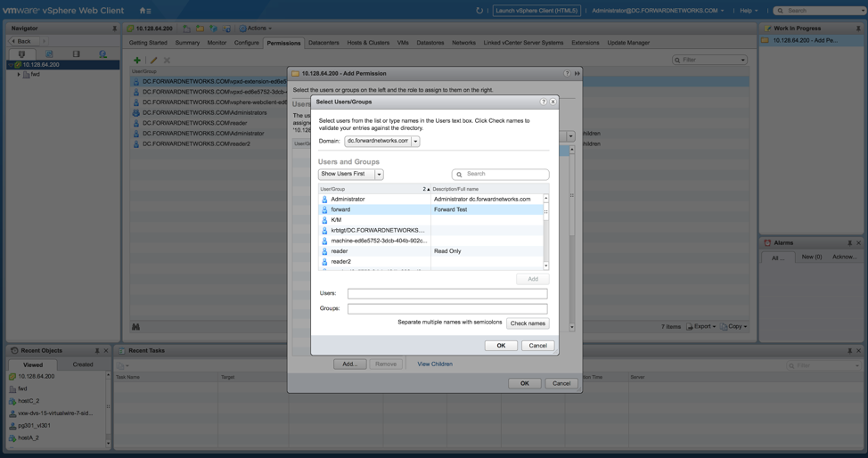
Task: Switch to Created tab in Recent Objects
Action: point(83,364)
